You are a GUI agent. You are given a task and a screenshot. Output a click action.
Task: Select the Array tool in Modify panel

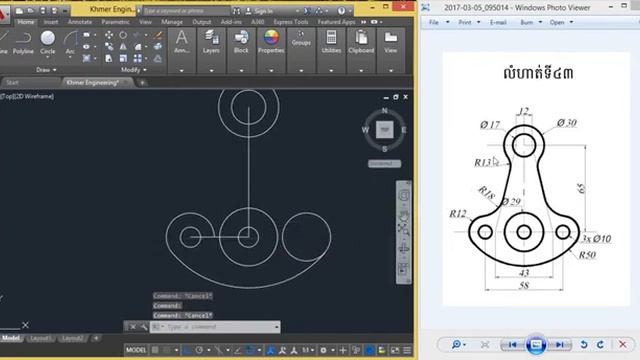pyautogui.click(x=138, y=59)
